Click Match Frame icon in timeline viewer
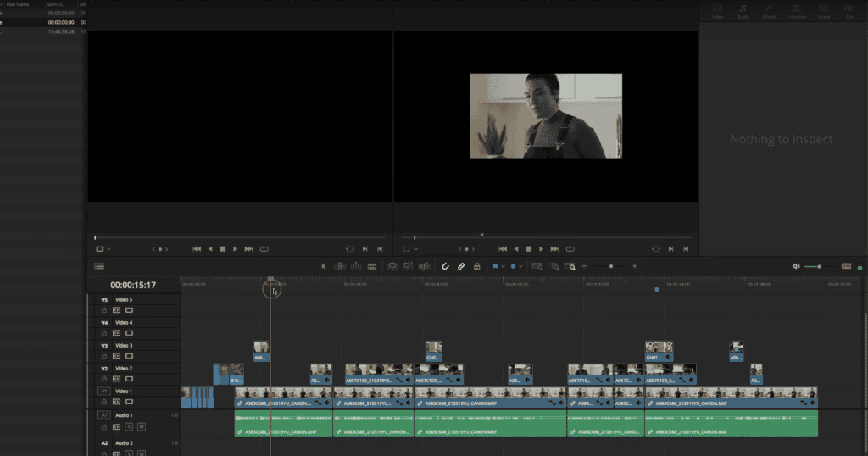Image resolution: width=868 pixels, height=456 pixels. point(656,249)
